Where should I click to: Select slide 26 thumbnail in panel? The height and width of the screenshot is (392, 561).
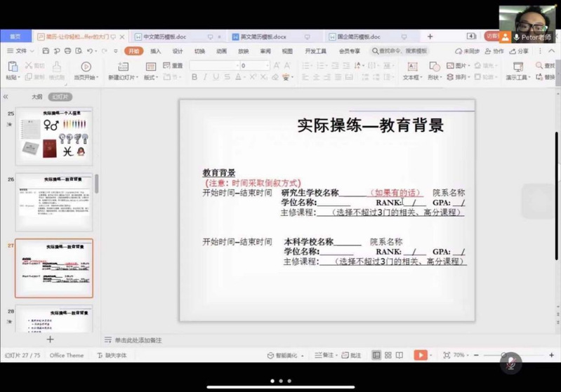coord(53,203)
